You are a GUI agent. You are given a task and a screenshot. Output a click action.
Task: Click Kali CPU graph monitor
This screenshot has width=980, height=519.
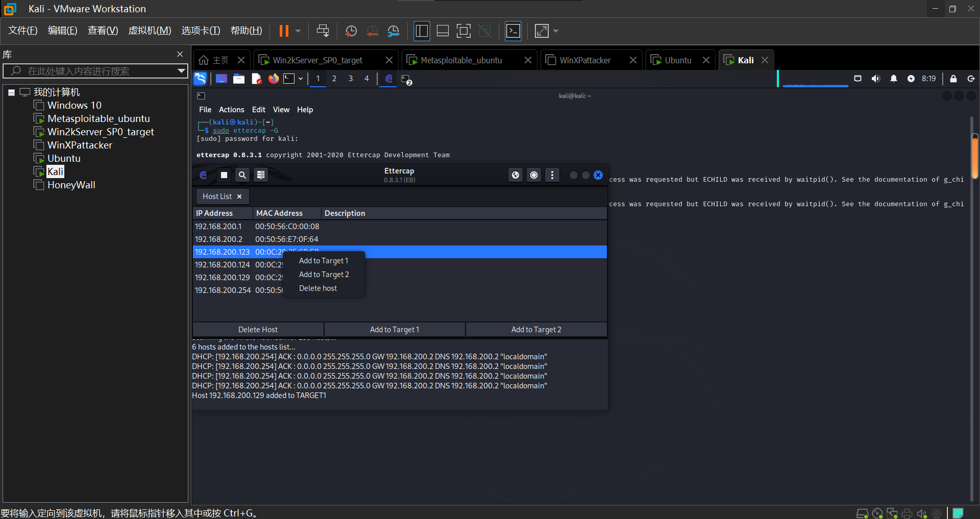[x=815, y=79]
